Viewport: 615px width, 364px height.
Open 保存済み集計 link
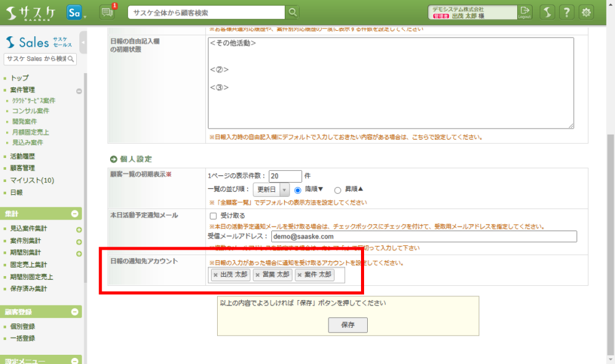pyautogui.click(x=29, y=289)
